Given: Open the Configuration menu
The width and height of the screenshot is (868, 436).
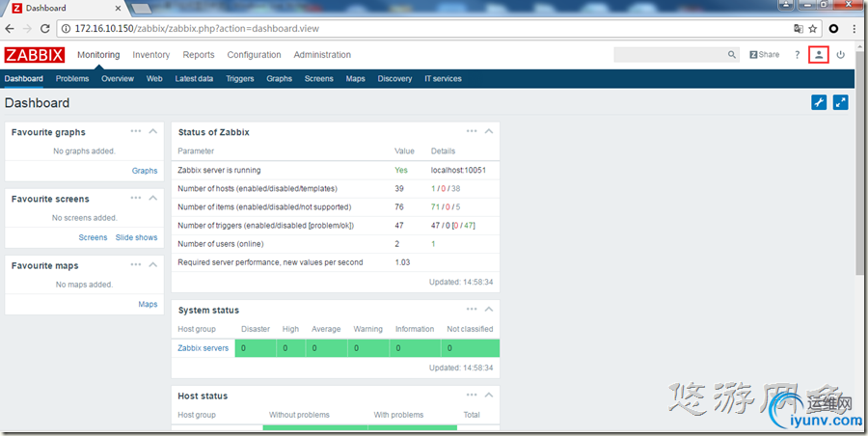Looking at the screenshot, I should coord(254,55).
